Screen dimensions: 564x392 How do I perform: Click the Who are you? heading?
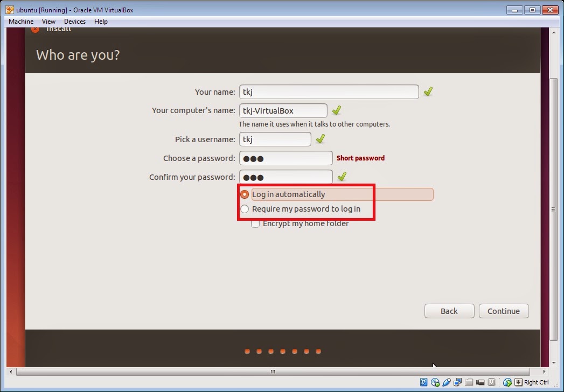(x=78, y=55)
